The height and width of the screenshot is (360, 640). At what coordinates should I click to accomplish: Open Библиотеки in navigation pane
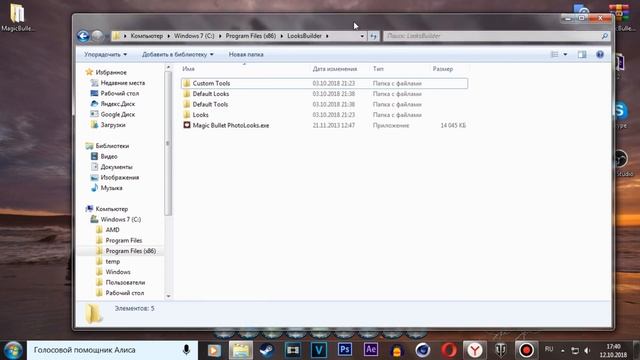(x=112, y=146)
